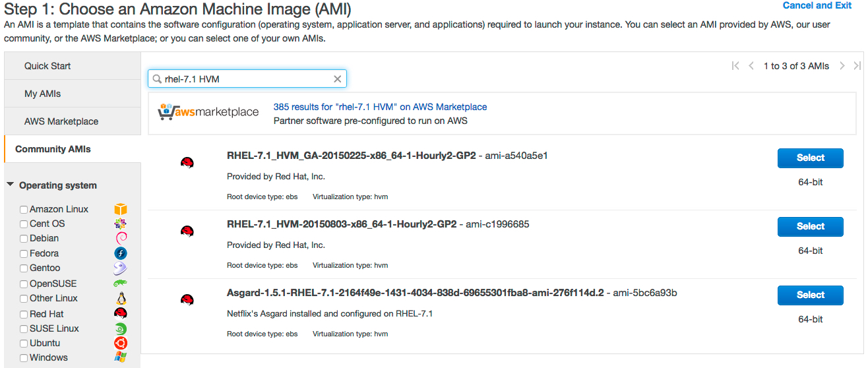Viewport: 868px width, 368px height.
Task: Click Red Hat icon for Asgard AMI
Action: (187, 300)
